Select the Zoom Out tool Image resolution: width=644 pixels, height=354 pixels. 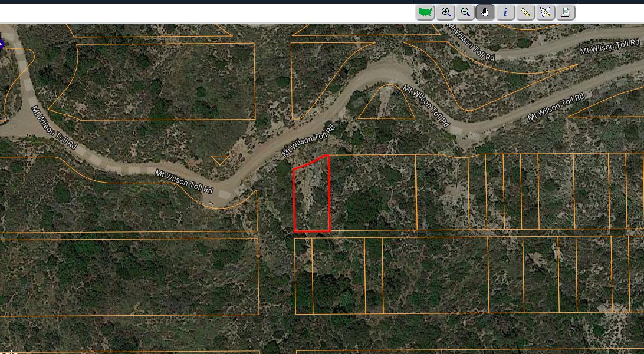point(465,12)
